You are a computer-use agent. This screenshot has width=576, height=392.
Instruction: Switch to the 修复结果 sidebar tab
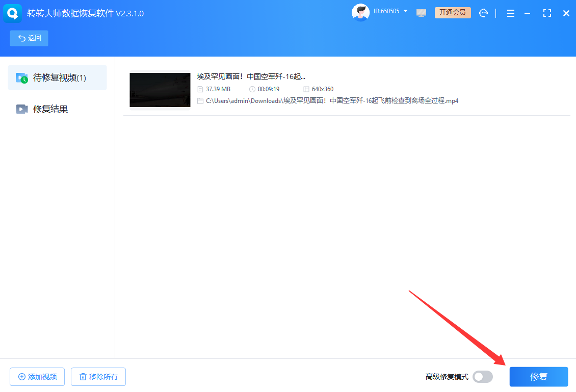pos(57,109)
